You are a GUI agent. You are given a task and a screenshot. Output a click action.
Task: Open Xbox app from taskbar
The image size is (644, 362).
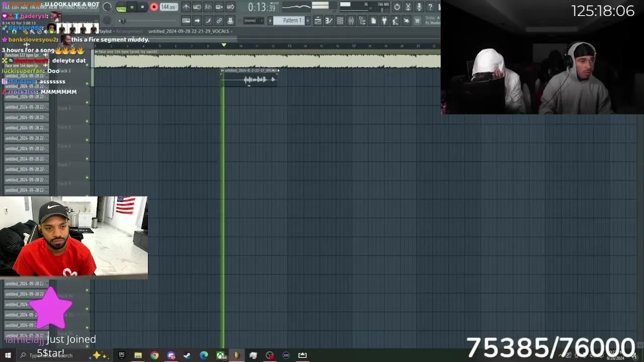pos(220,355)
